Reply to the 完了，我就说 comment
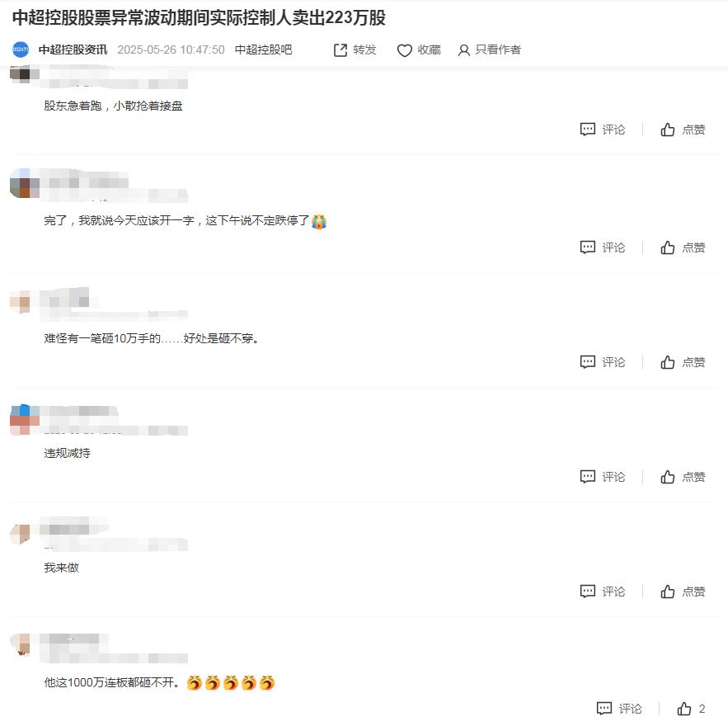Image resolution: width=728 pixels, height=726 pixels. coord(603,247)
